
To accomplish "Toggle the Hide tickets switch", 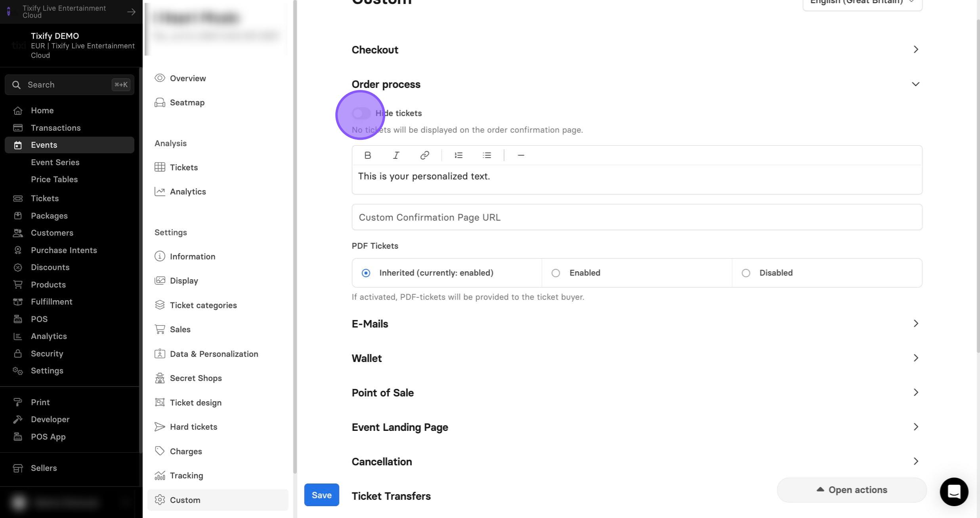I will [361, 113].
